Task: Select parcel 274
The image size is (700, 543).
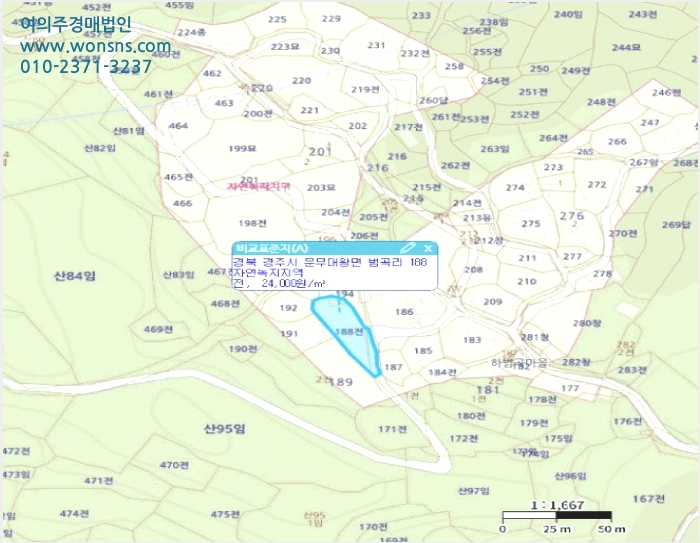Action: pos(515,188)
